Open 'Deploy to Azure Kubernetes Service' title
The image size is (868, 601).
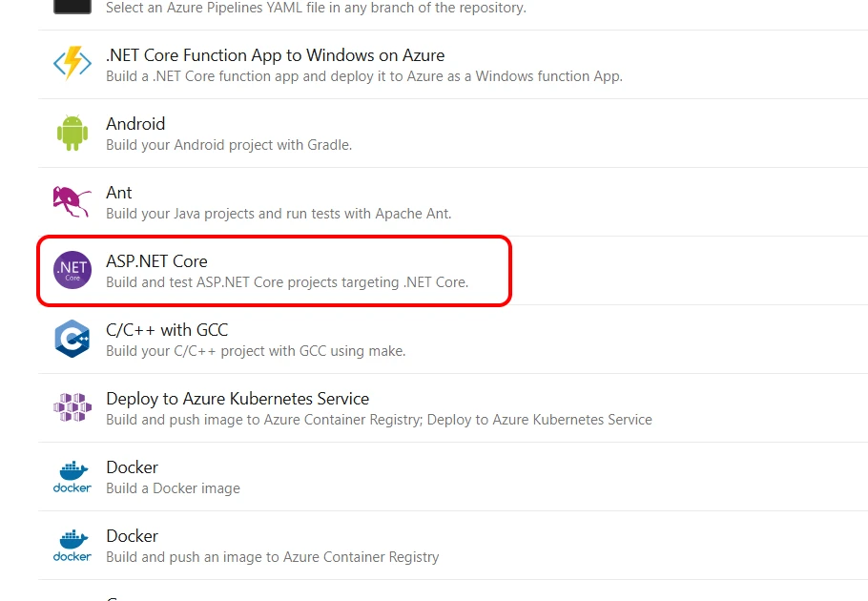pyautogui.click(x=238, y=399)
